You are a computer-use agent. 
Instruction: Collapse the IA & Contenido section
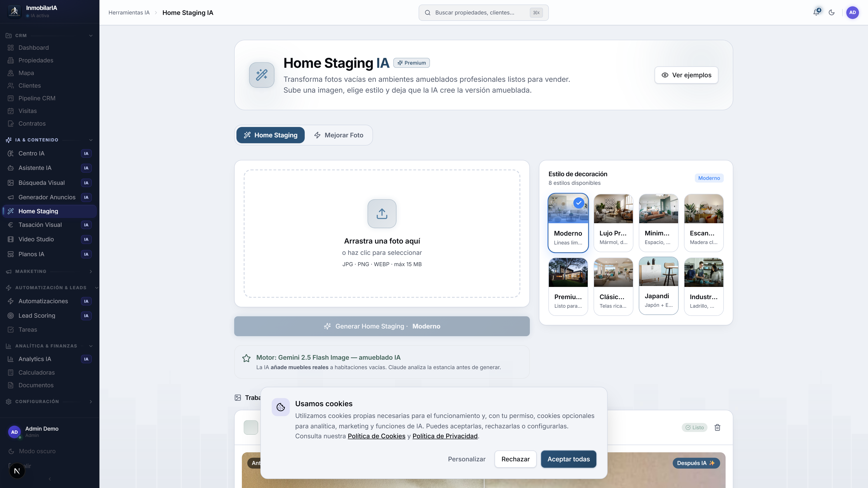point(50,140)
